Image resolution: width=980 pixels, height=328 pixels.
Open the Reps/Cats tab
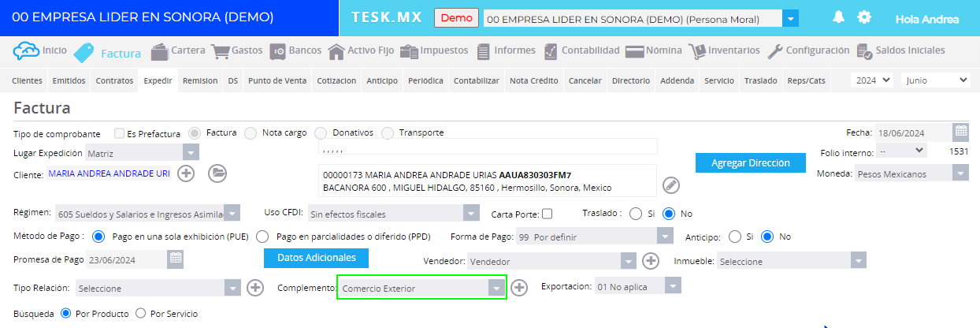pyautogui.click(x=806, y=80)
